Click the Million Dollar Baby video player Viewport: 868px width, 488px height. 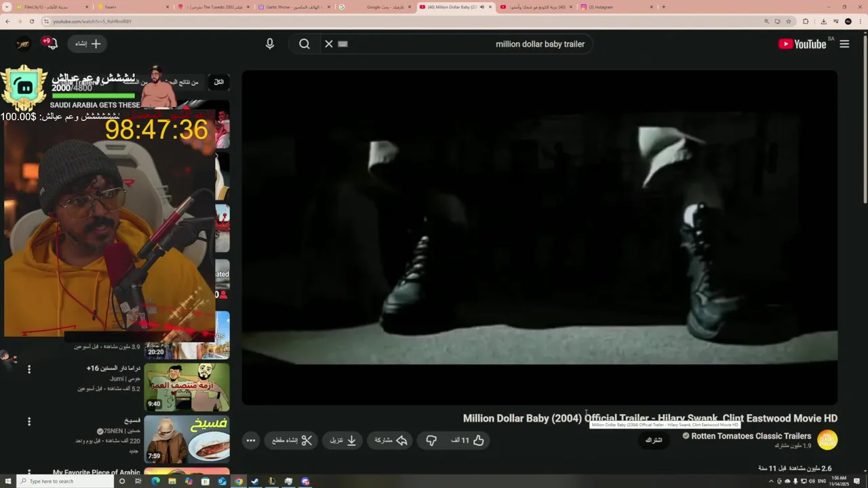point(540,238)
